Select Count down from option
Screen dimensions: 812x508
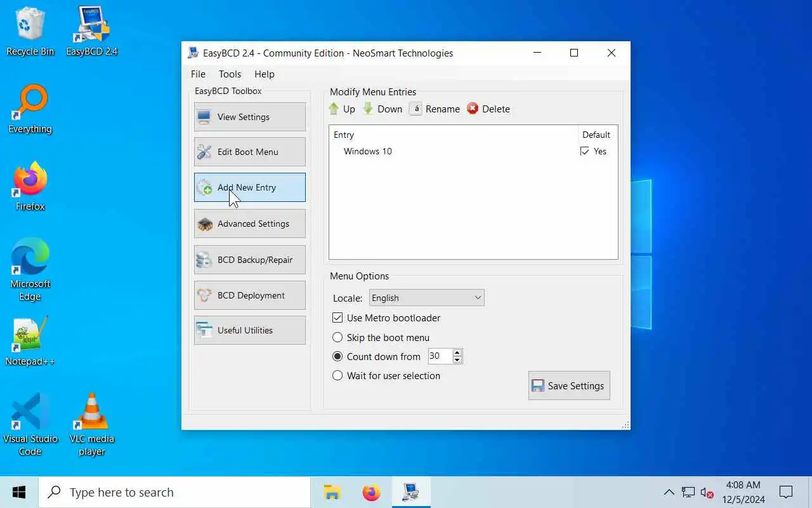point(377,356)
